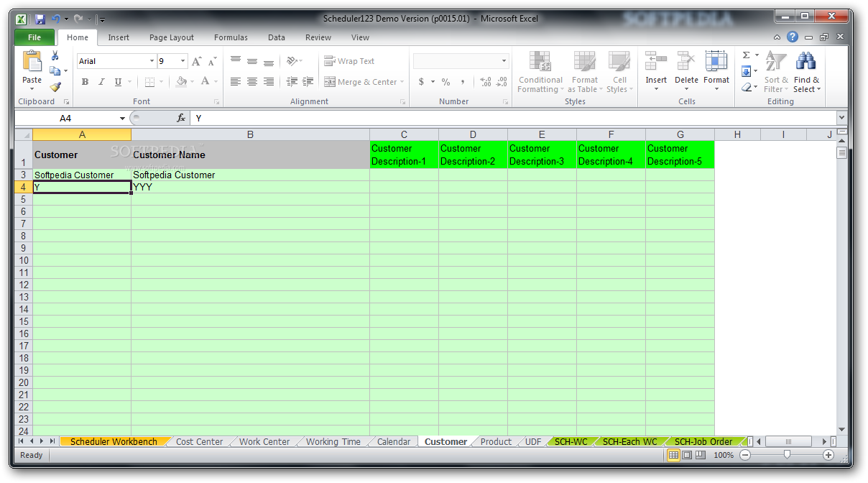The height and width of the screenshot is (483, 868).
Task: Switch to the Insert ribbon tab
Action: pyautogui.click(x=119, y=37)
